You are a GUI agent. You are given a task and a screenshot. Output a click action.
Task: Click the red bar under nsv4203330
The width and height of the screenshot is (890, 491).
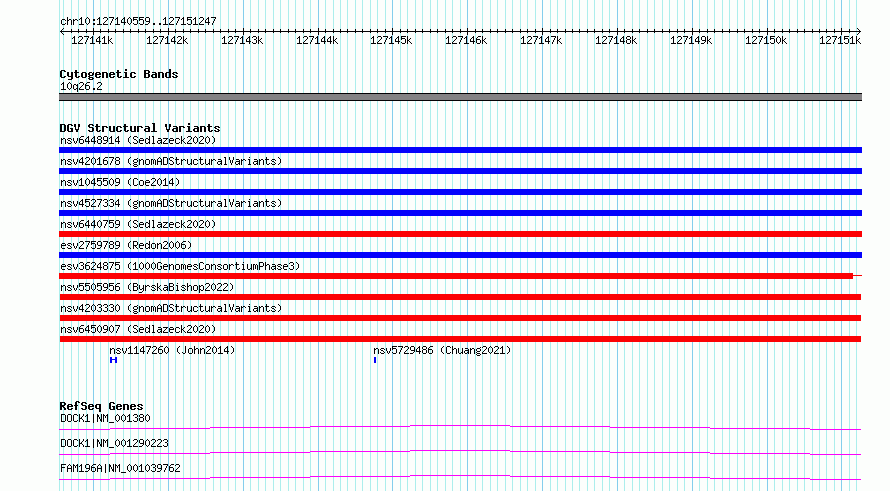460,318
